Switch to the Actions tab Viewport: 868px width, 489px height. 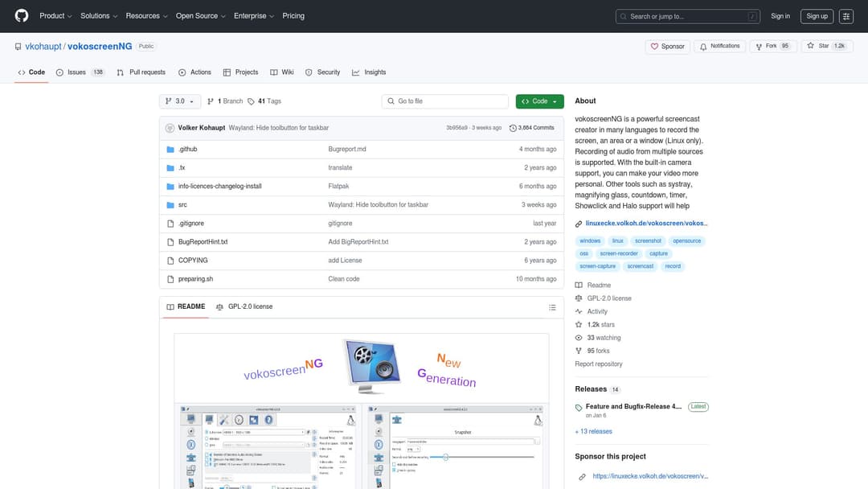click(x=194, y=72)
